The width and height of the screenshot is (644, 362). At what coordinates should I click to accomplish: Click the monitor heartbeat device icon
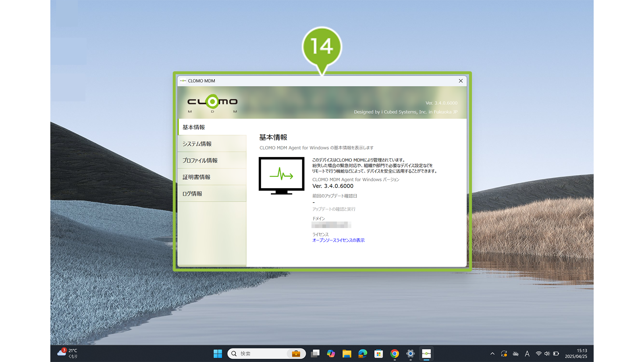(x=281, y=176)
